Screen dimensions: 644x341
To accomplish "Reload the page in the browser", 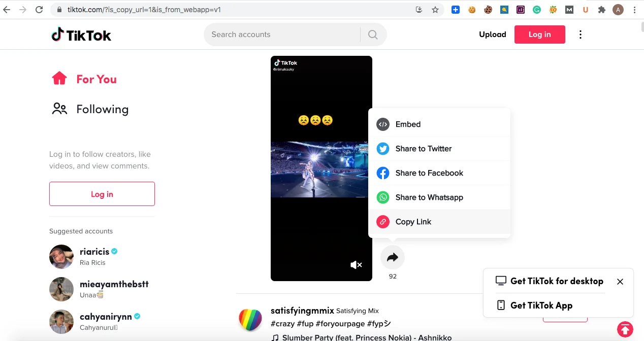I will click(x=39, y=10).
